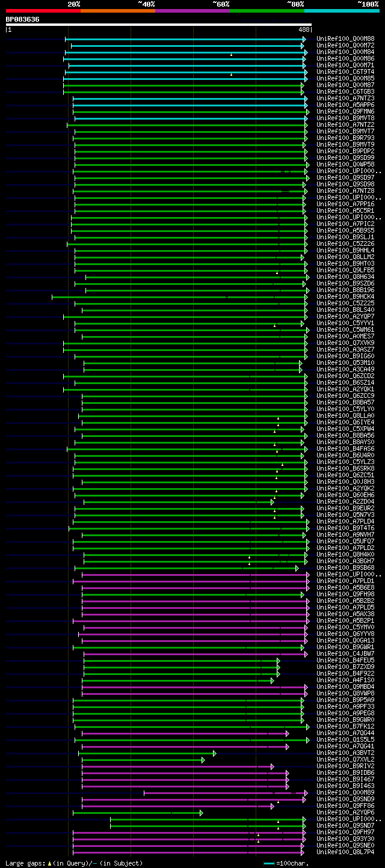The width and height of the screenshot is (385, 868).
Task: Click the UniRef100_A5APP6 label
Action: point(345,105)
